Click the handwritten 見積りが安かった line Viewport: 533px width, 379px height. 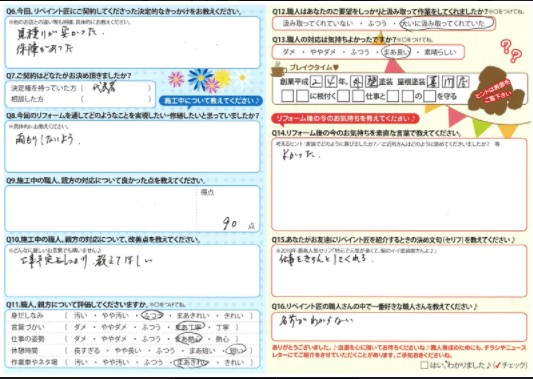[x=60, y=33]
